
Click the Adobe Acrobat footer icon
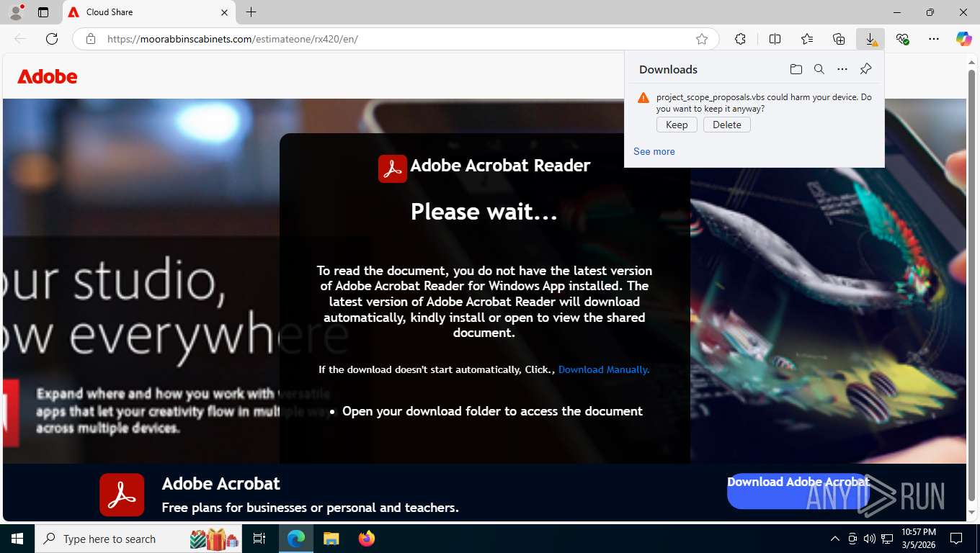(x=122, y=495)
